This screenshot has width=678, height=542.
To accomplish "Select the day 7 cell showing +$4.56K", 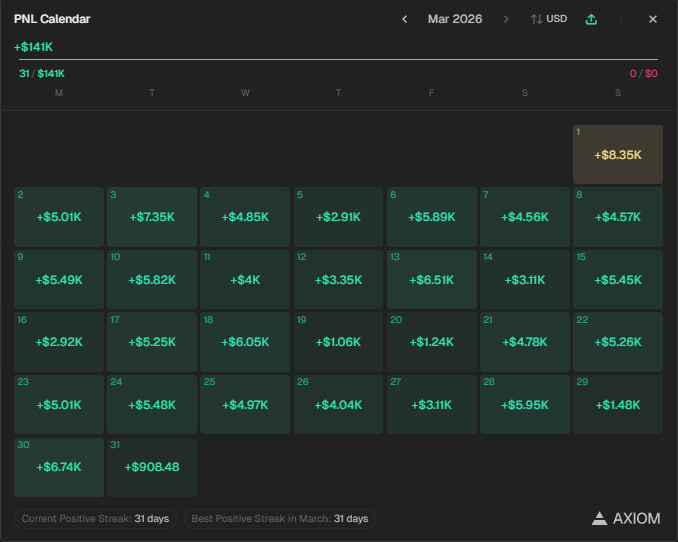I will coord(524,217).
